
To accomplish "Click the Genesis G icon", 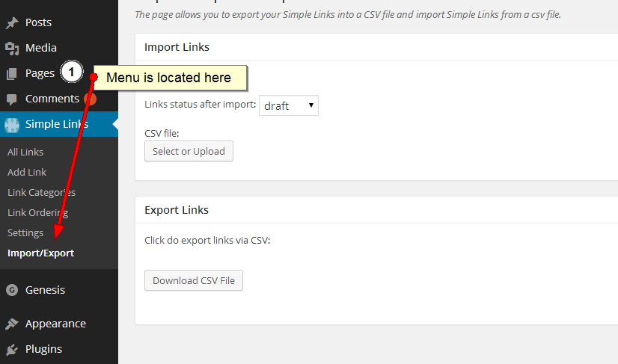I will pos(12,290).
